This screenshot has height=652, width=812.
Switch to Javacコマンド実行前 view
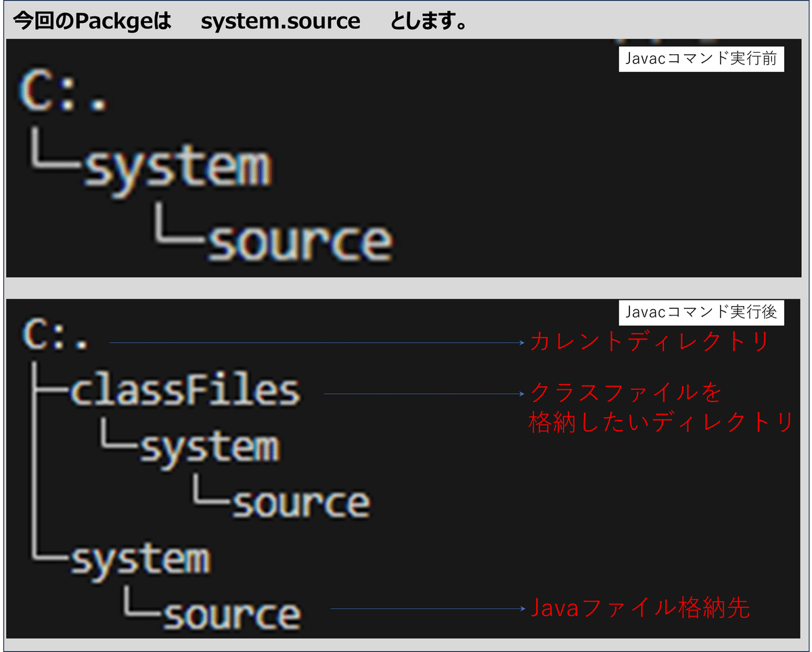(702, 59)
